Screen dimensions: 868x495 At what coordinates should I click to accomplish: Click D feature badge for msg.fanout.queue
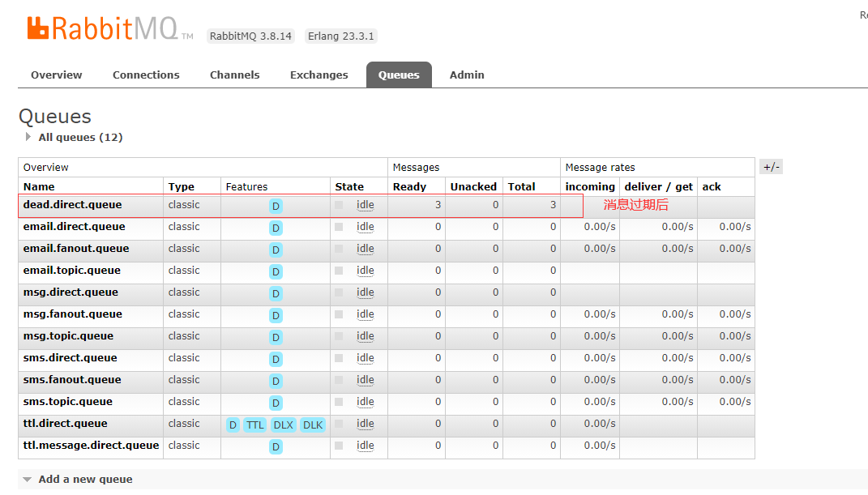click(x=276, y=315)
